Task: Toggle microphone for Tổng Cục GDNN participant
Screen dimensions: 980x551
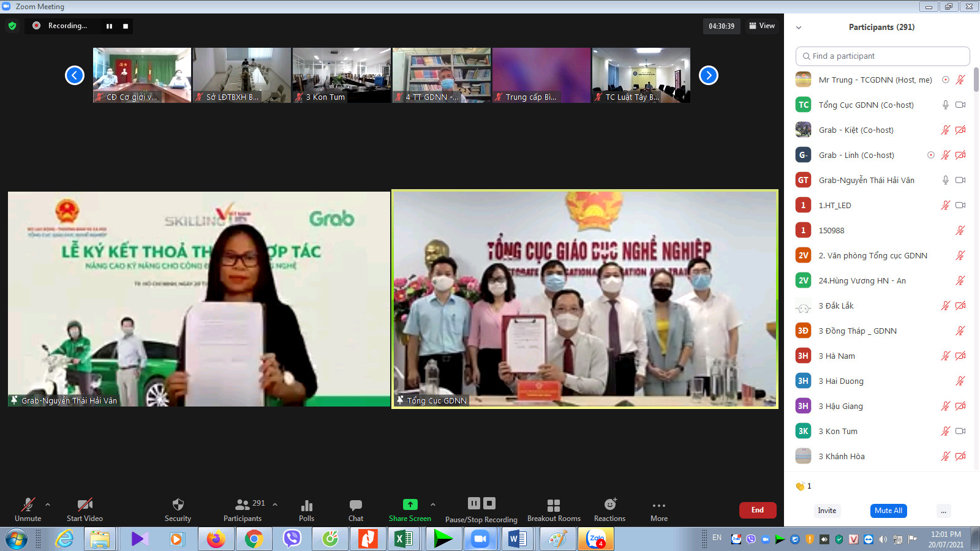Action: (x=946, y=105)
